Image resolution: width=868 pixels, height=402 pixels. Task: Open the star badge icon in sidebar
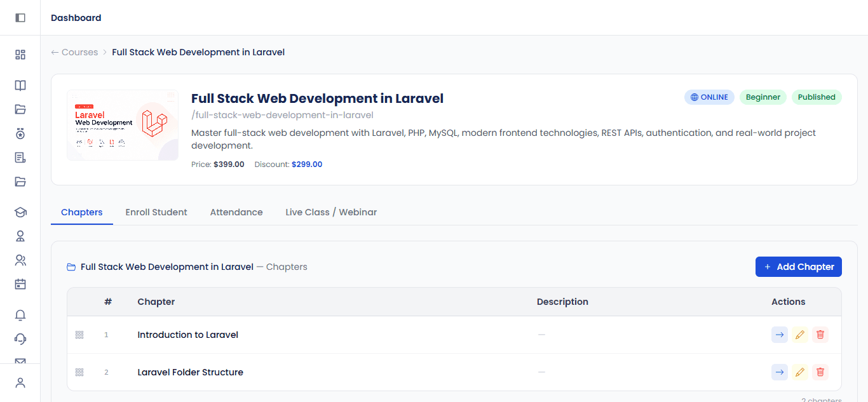[x=20, y=133]
